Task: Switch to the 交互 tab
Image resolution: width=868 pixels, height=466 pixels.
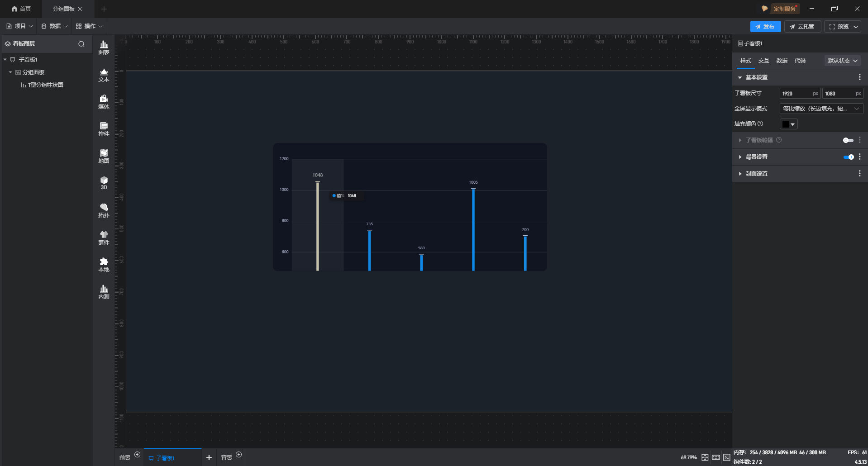Action: coord(763,61)
